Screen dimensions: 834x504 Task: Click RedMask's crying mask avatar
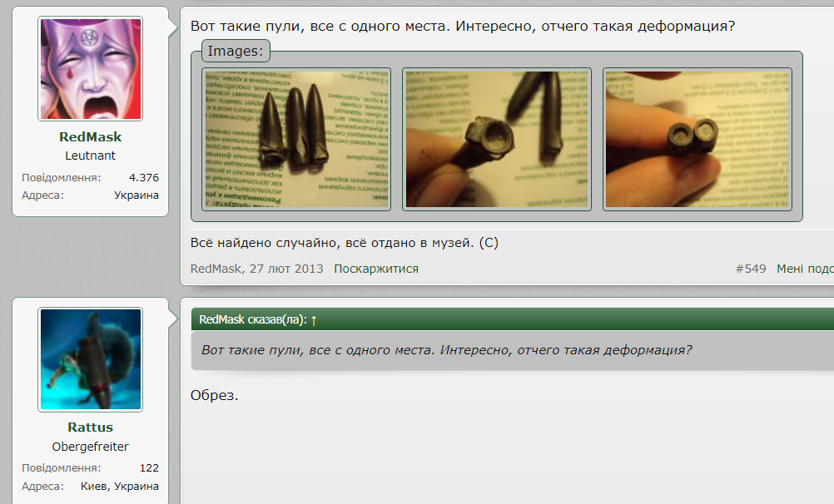click(90, 69)
